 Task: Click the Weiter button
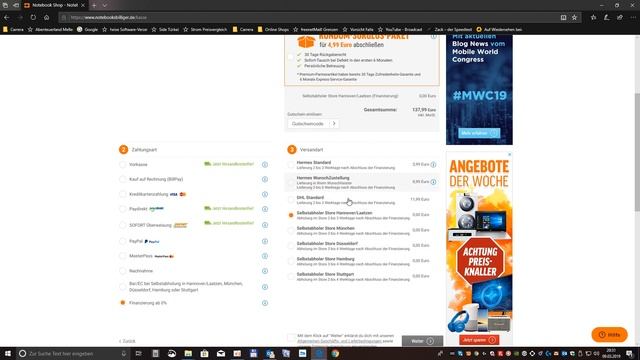click(422, 341)
